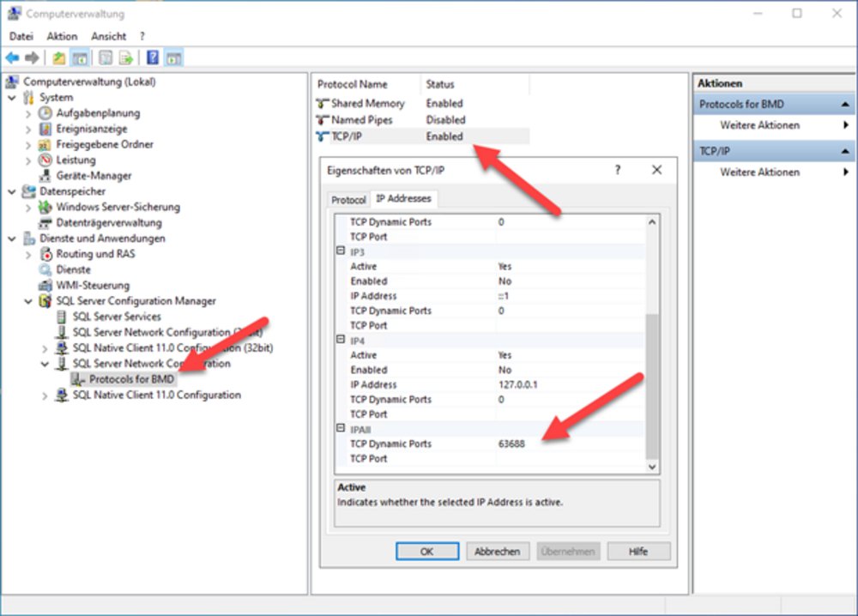Select SQL Server Services node
Viewport: 858px width, 616px height.
[x=117, y=317]
